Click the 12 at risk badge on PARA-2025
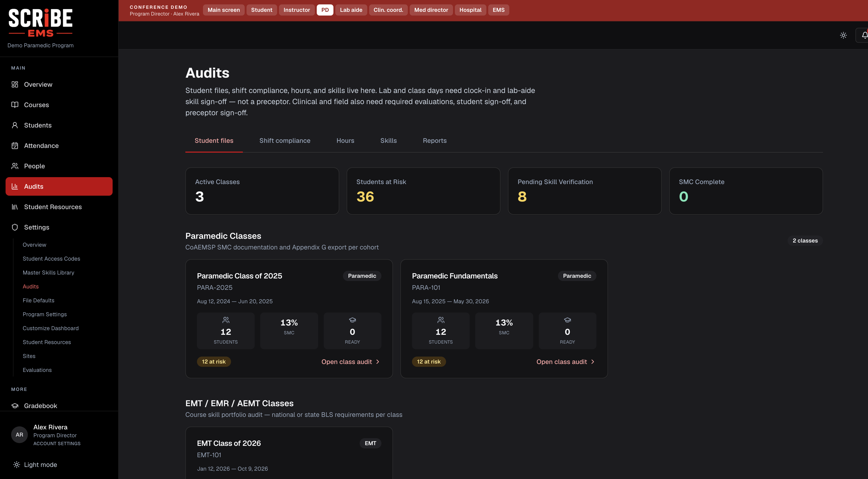 coord(214,362)
